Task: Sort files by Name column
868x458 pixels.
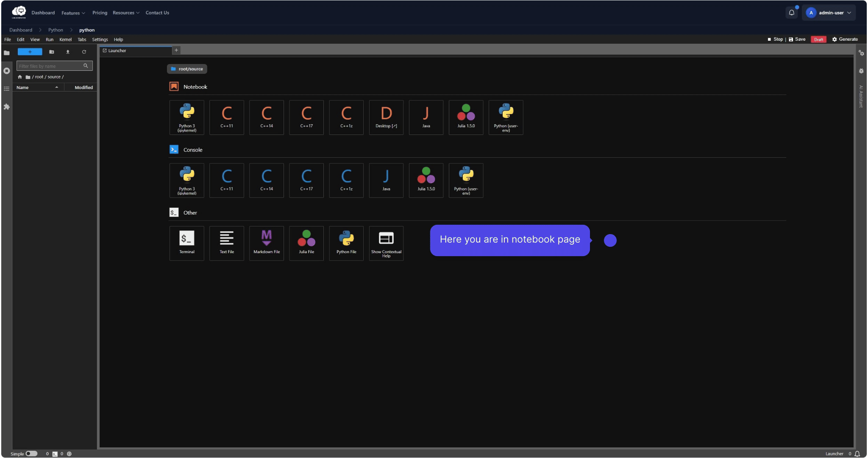Action: coord(38,87)
